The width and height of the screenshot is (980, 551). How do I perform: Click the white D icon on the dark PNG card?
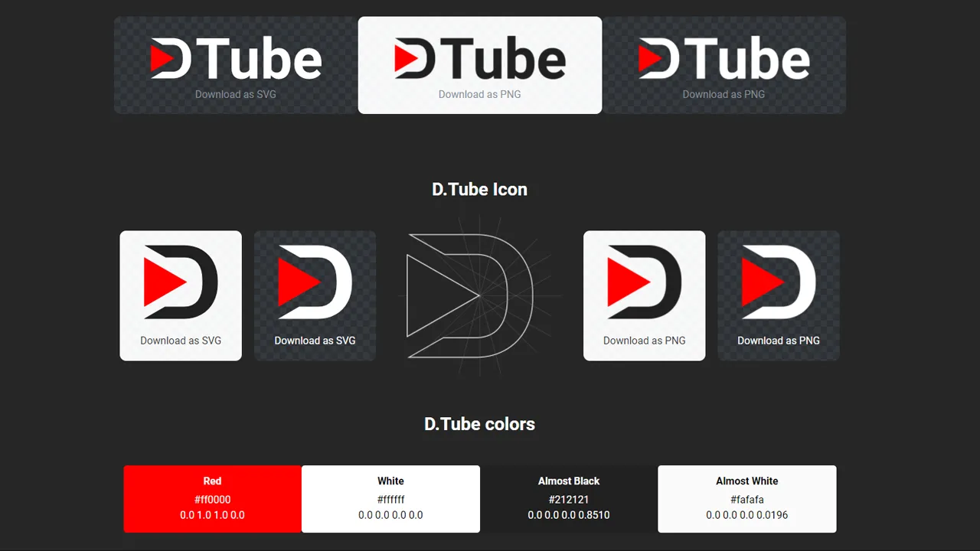coord(779,282)
